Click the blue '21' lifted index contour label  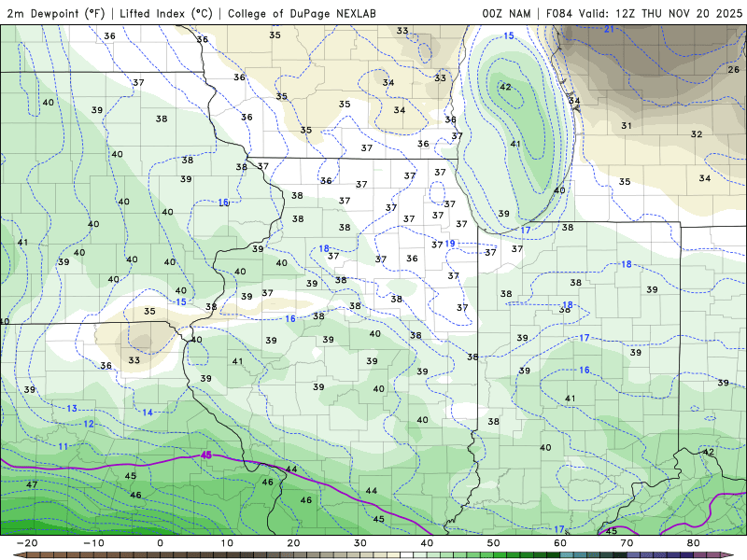pyautogui.click(x=610, y=30)
